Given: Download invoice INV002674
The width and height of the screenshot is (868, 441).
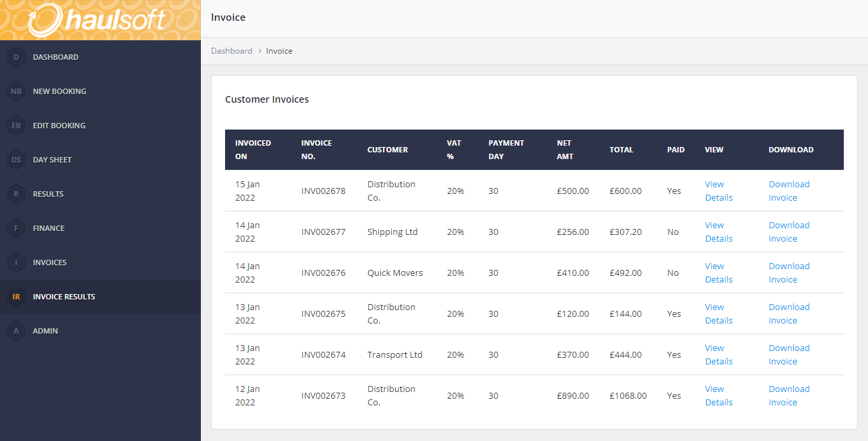Looking at the screenshot, I should 789,354.
